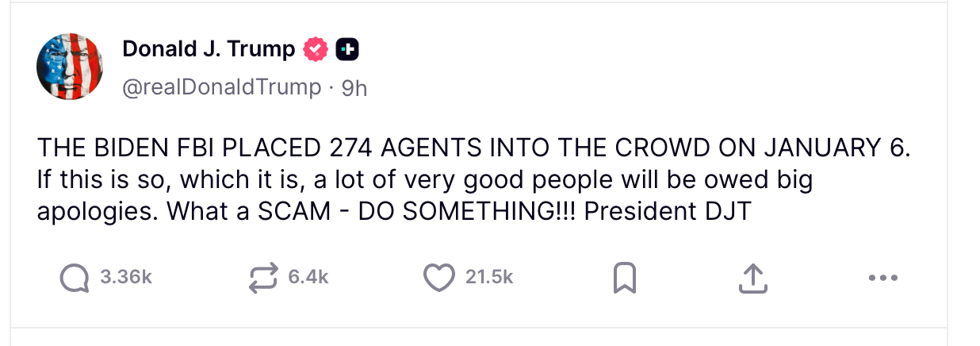Screen dimensions: 980x346
Task: Click the 6.4k ReTruth count
Action: [308, 277]
